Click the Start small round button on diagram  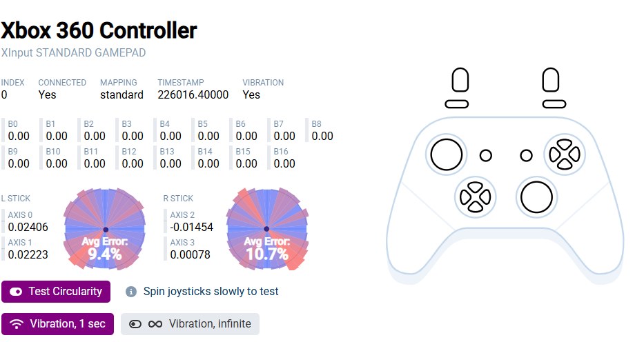[526, 155]
